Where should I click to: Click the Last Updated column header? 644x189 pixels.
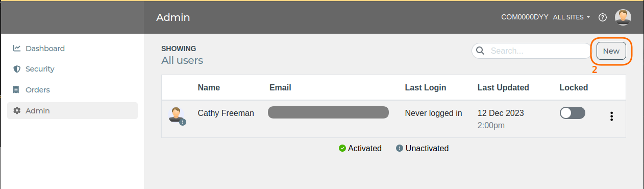tap(503, 88)
